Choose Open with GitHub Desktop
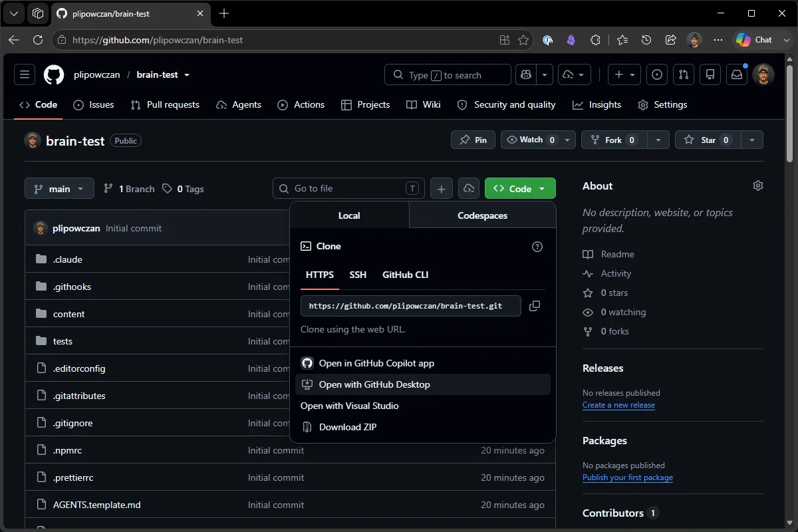The width and height of the screenshot is (798, 532). coord(423,384)
